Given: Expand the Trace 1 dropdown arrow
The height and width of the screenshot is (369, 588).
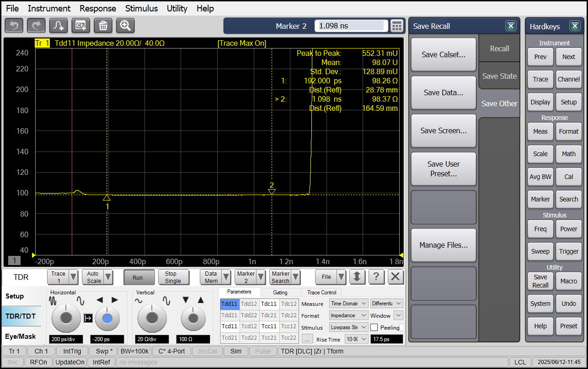Looking at the screenshot, I should click(x=74, y=277).
